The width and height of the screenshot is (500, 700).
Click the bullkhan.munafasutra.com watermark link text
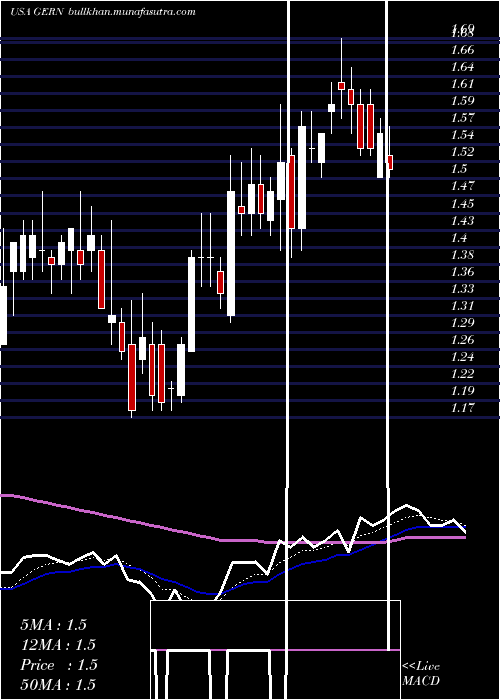(x=132, y=12)
